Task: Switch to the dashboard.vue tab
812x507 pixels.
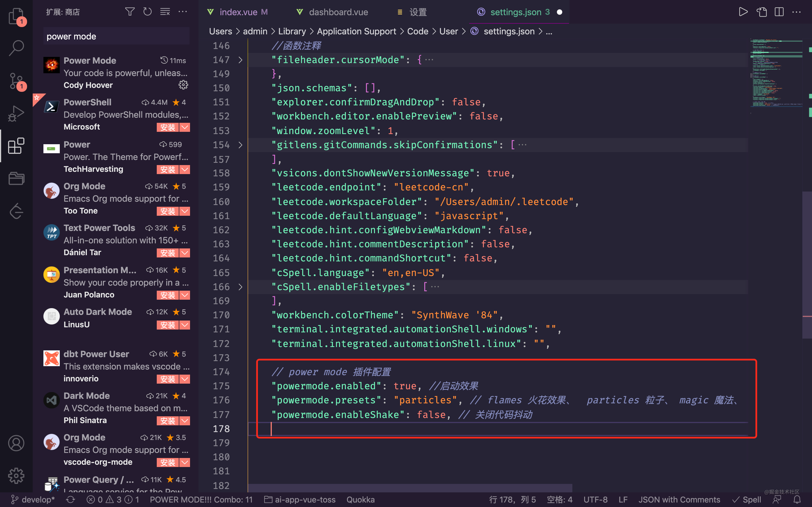Action: [338, 12]
